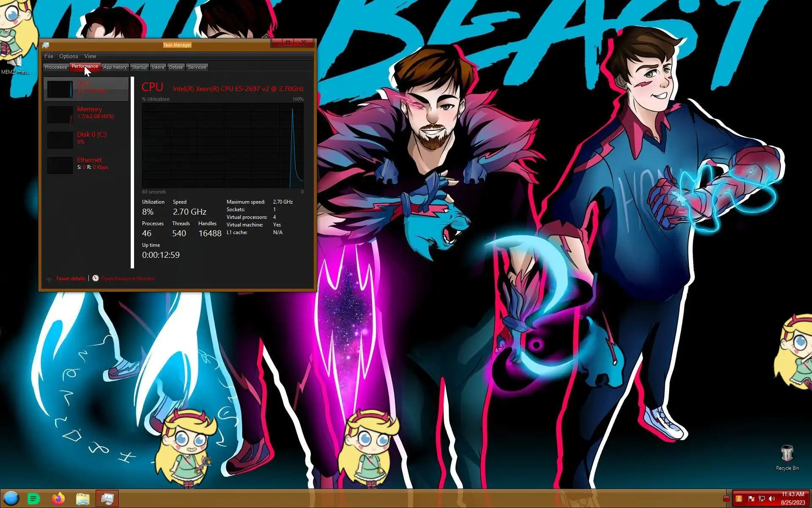The height and width of the screenshot is (508, 812).
Task: Open Action Center flag icon
Action: coord(751,499)
